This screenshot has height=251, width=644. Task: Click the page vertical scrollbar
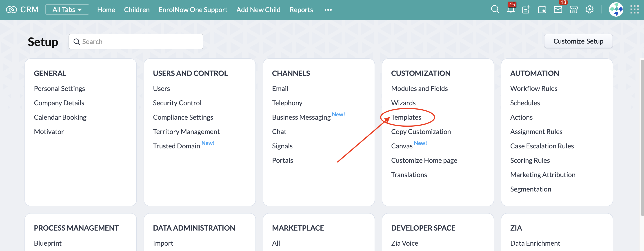[x=642, y=137]
